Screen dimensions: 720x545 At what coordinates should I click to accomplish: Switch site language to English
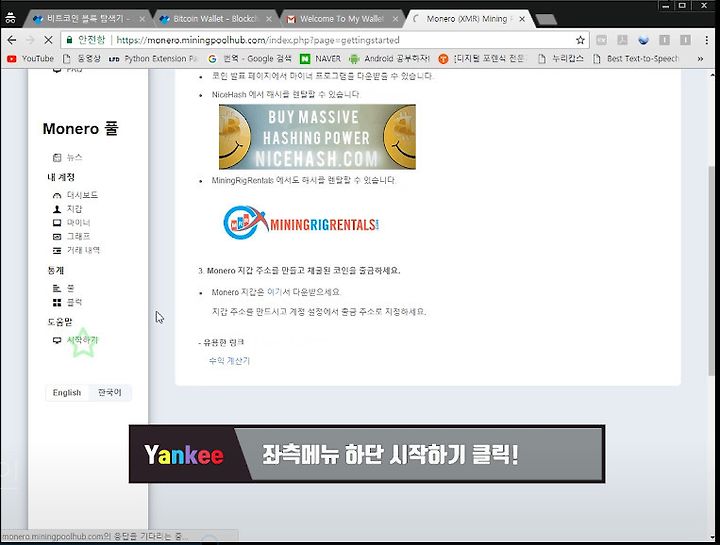click(67, 393)
